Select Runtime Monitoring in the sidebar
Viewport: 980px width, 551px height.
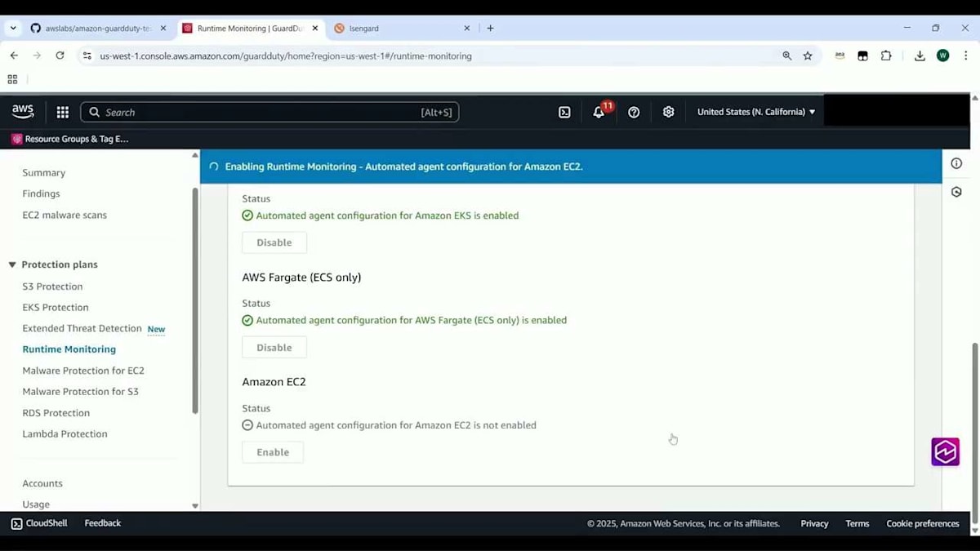(69, 349)
